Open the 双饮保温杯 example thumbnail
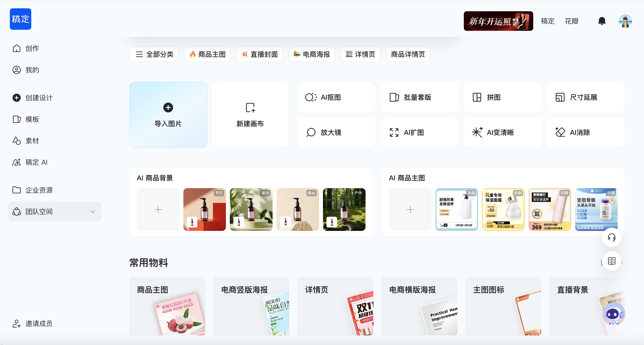 pyautogui.click(x=549, y=209)
